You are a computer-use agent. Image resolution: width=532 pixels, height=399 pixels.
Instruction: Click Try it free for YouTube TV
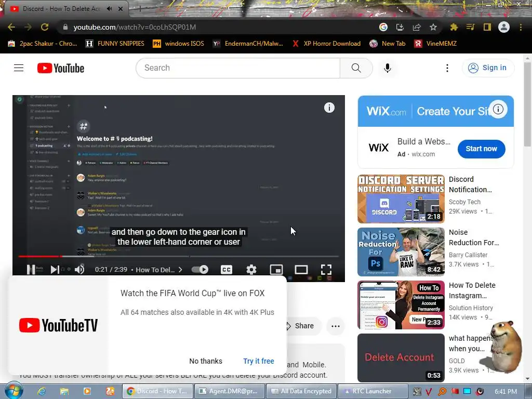pos(259,361)
